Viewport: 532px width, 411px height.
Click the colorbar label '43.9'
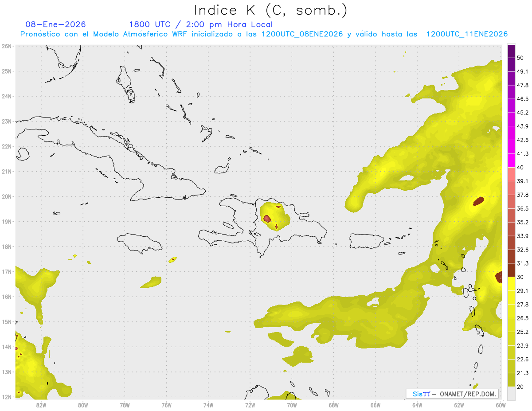click(522, 126)
